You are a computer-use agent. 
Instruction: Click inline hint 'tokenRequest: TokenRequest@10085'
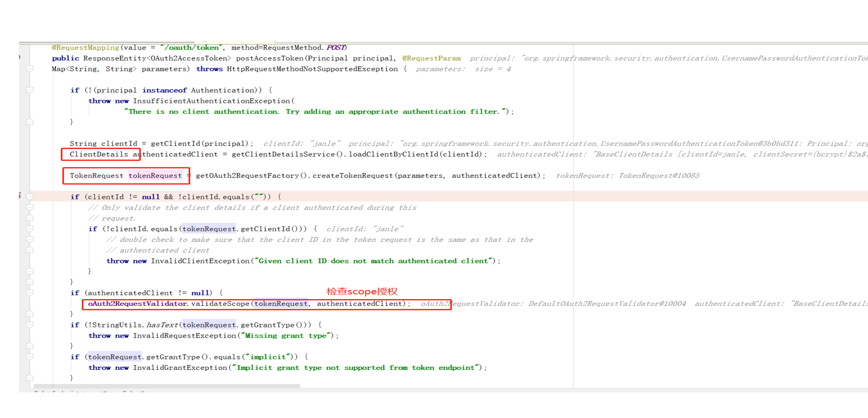(628, 176)
